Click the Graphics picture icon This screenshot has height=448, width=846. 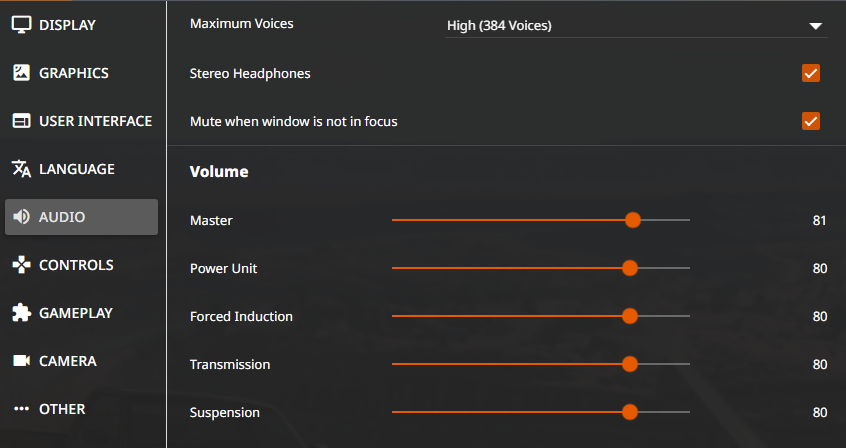coord(22,73)
